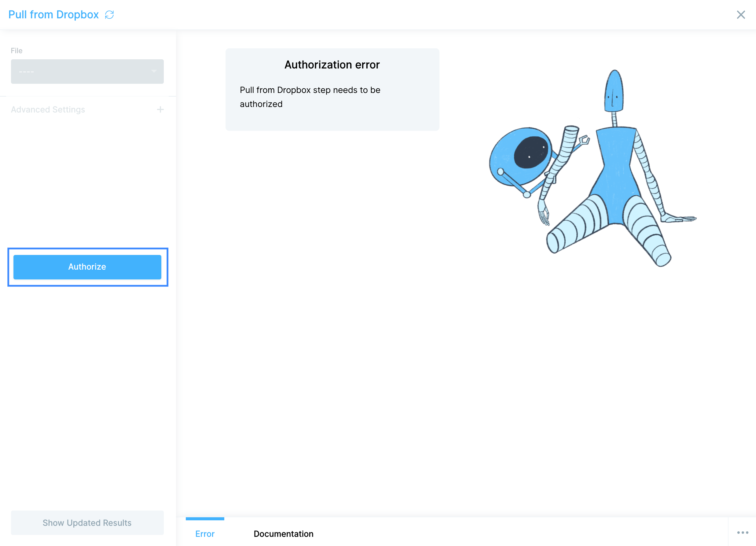
Task: Open the File dropdown
Action: 87,71
